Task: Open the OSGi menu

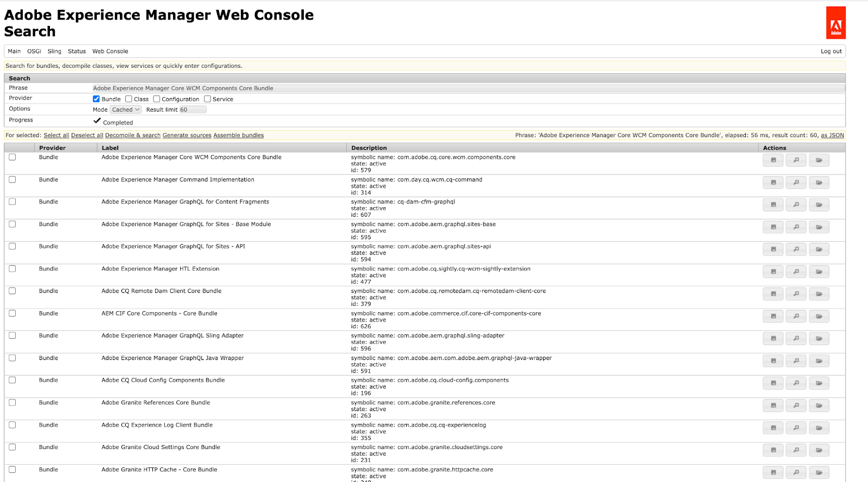Action: 34,52
